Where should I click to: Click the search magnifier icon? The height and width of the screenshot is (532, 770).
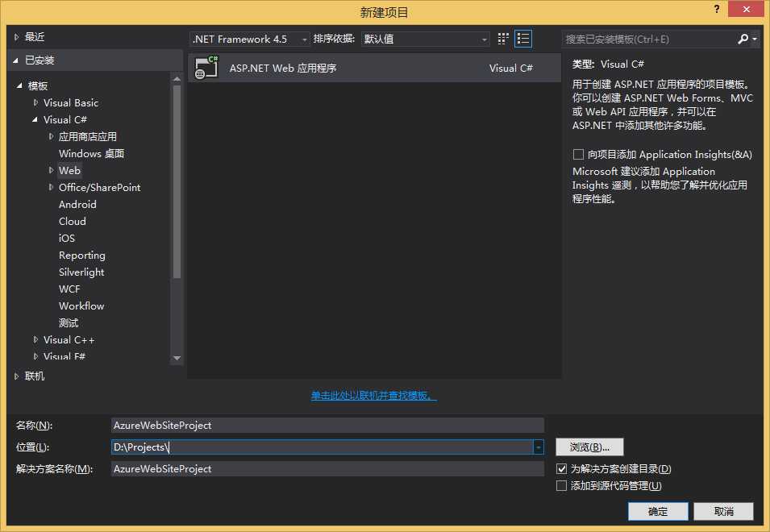(x=743, y=39)
